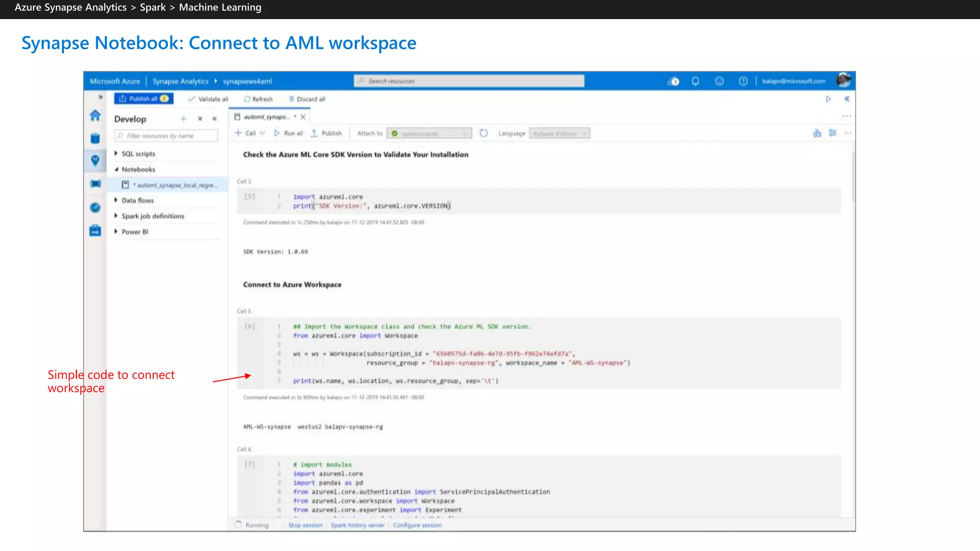Click the 'Check the Azure ML Core SDK Version' heading

click(x=356, y=154)
